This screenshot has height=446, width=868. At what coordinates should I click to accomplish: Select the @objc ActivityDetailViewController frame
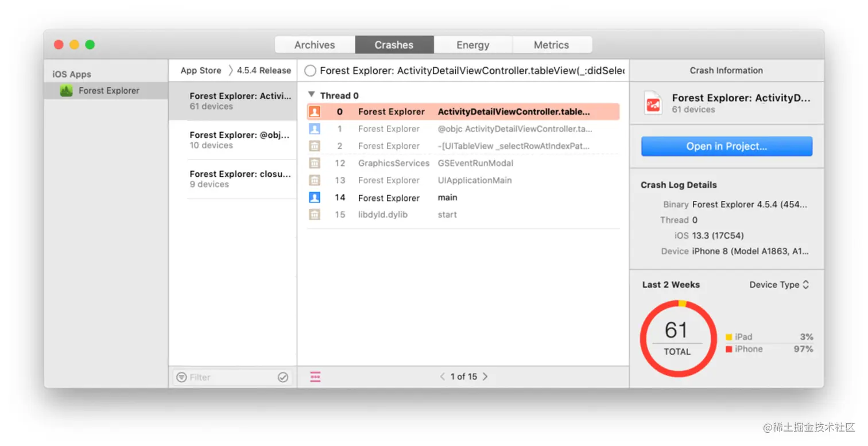click(x=463, y=129)
